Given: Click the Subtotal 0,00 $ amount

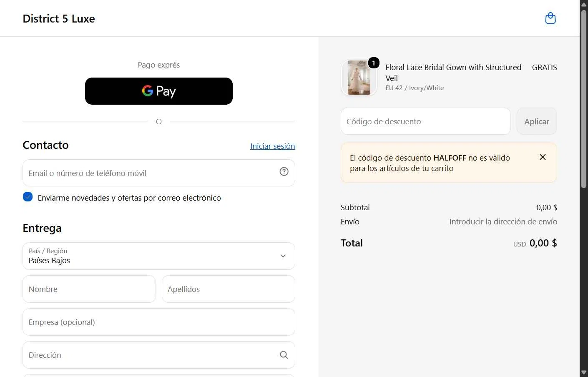Looking at the screenshot, I should coord(547,207).
